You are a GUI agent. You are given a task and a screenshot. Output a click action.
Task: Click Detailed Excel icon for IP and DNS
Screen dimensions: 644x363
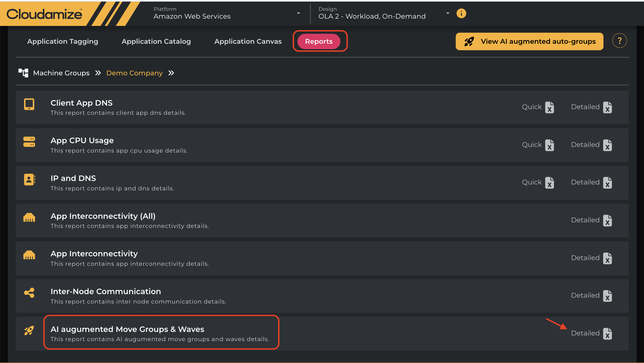pyautogui.click(x=607, y=183)
